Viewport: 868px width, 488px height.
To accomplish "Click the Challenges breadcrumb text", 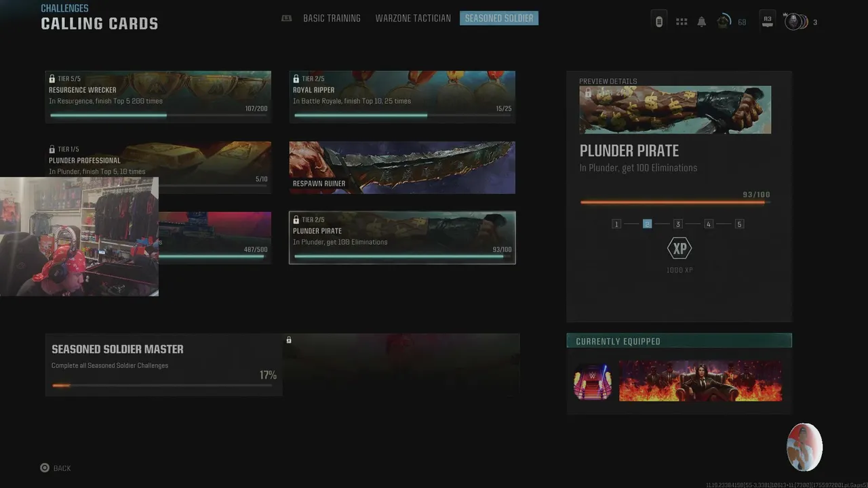I will pos(64,8).
